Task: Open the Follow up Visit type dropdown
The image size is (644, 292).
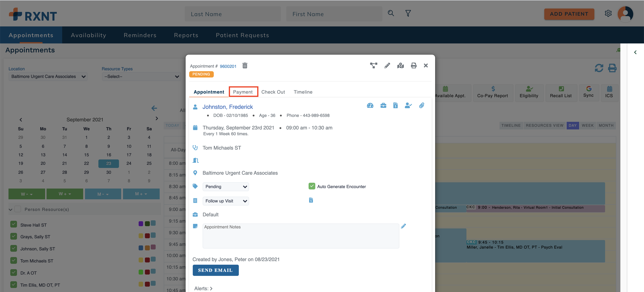Action: pos(225,201)
